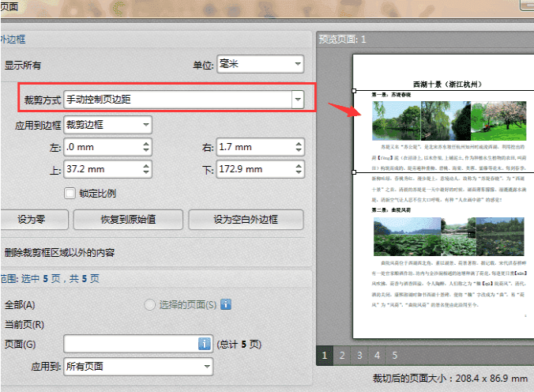Toggle 删除裁剪框区域以外的内容 option

(59, 253)
